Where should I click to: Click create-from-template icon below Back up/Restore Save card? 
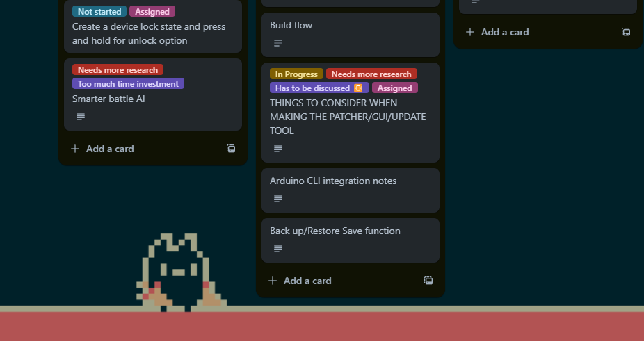[x=428, y=281]
